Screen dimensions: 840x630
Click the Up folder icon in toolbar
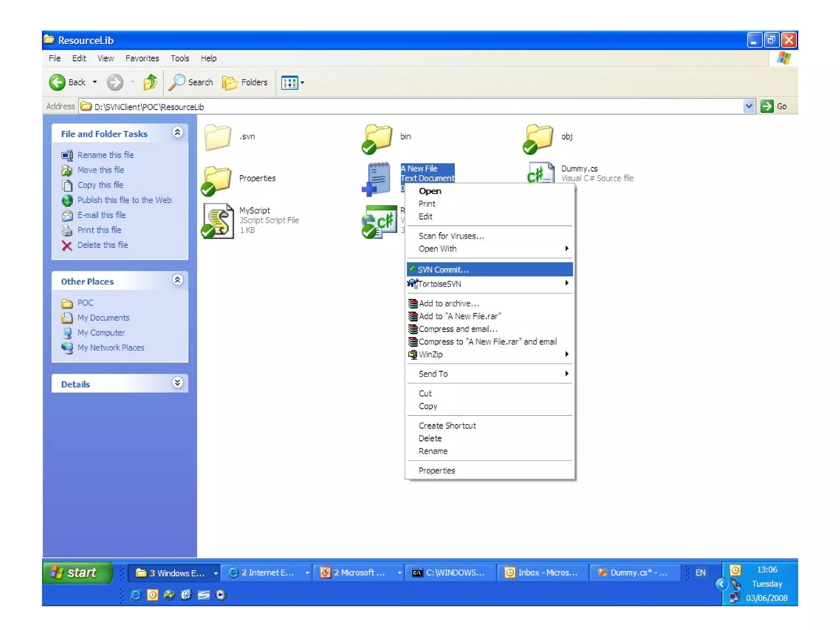coord(150,82)
